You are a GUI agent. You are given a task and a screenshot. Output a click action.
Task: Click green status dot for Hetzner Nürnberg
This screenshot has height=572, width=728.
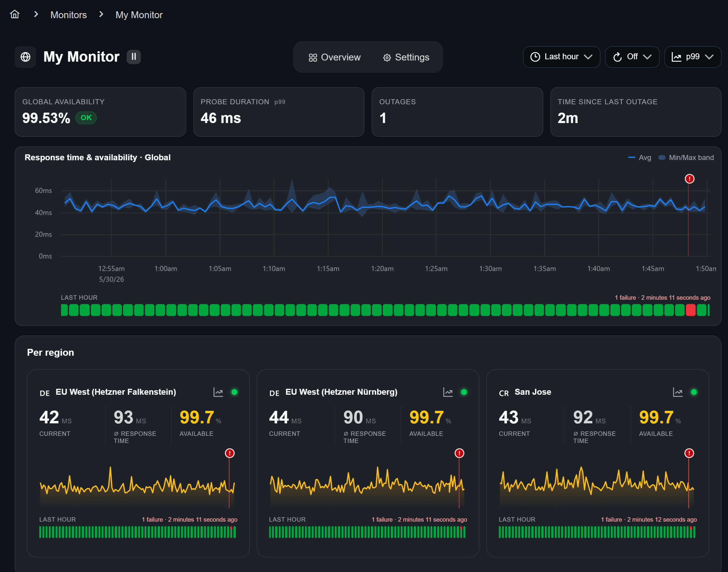tap(464, 392)
